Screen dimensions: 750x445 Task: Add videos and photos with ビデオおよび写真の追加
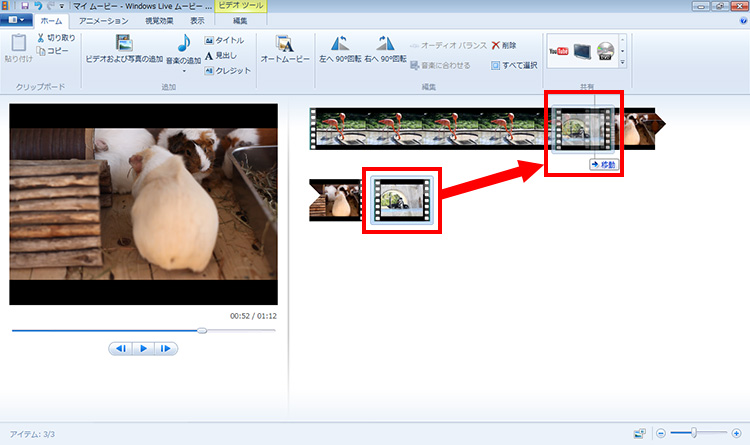click(x=124, y=49)
